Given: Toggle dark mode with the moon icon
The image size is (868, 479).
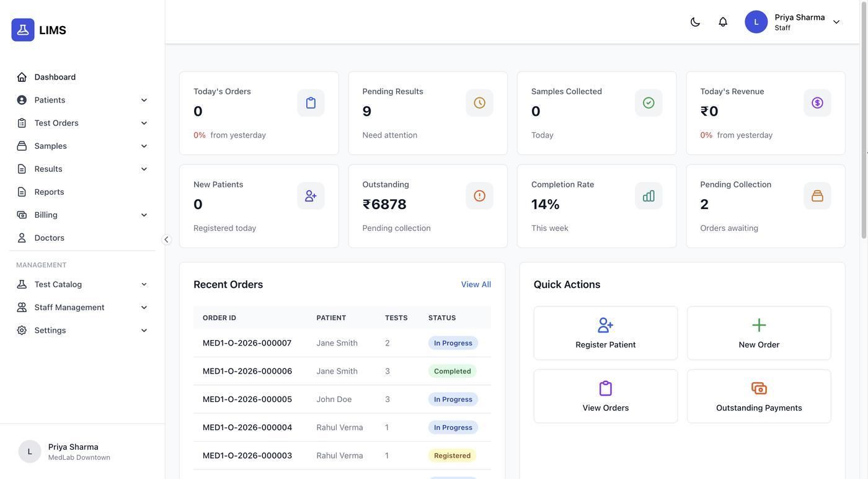Looking at the screenshot, I should (695, 22).
